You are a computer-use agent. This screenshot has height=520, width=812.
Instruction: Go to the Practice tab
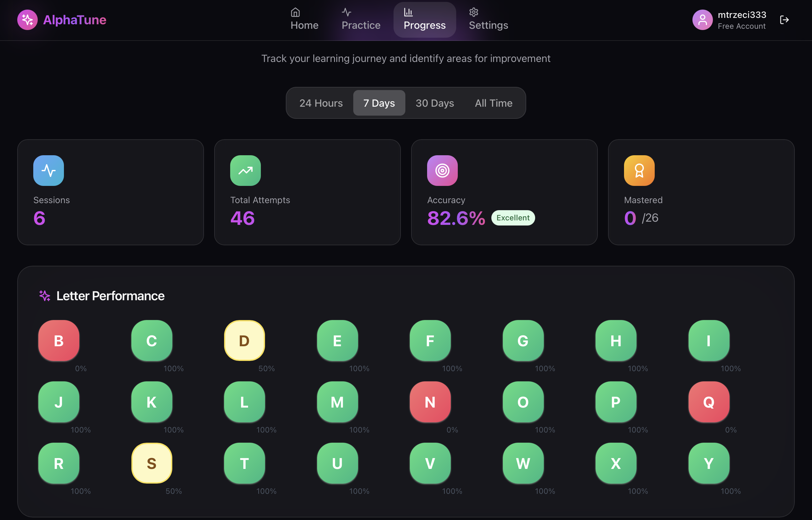(361, 19)
